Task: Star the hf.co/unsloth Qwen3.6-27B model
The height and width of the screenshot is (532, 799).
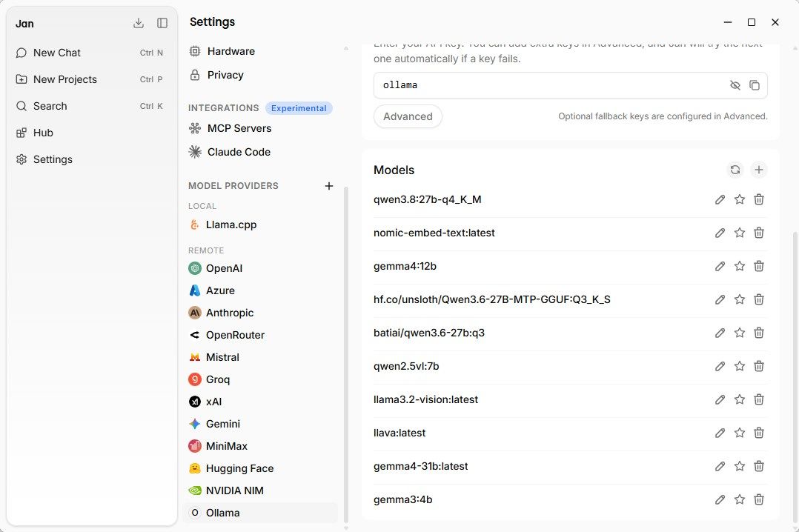Action: point(740,299)
